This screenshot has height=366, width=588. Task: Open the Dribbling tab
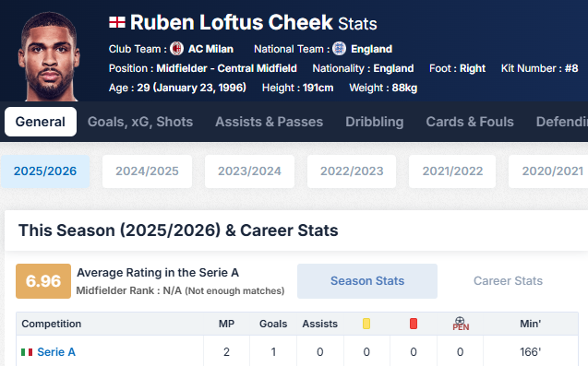[x=374, y=122]
